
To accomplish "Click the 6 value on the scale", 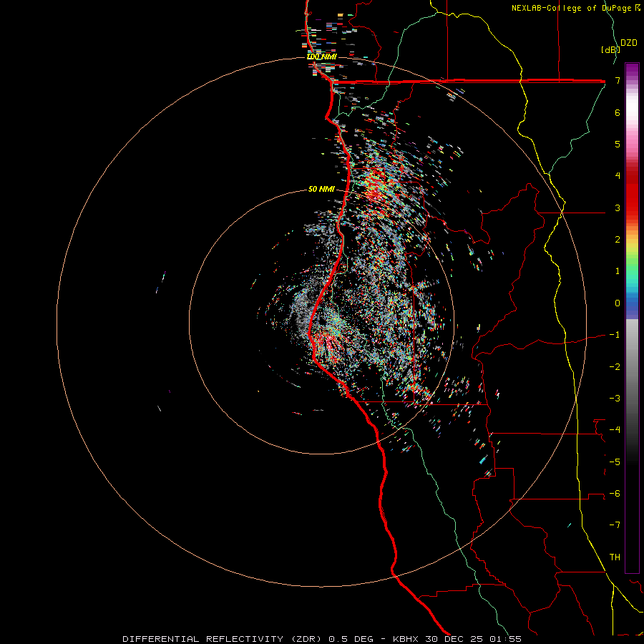I will coord(618,112).
